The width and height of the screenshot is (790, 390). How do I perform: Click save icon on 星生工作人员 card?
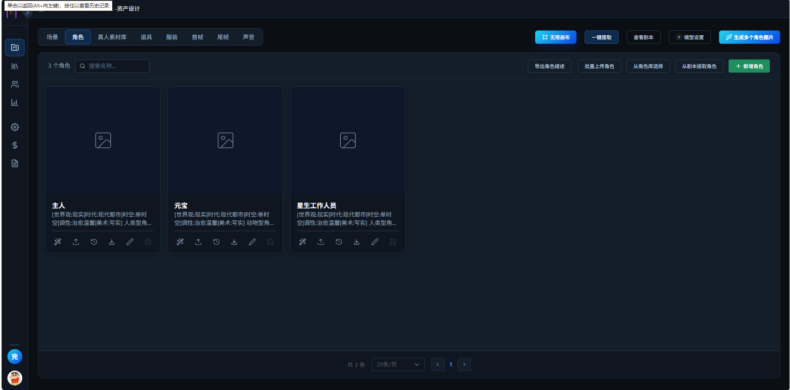393,242
